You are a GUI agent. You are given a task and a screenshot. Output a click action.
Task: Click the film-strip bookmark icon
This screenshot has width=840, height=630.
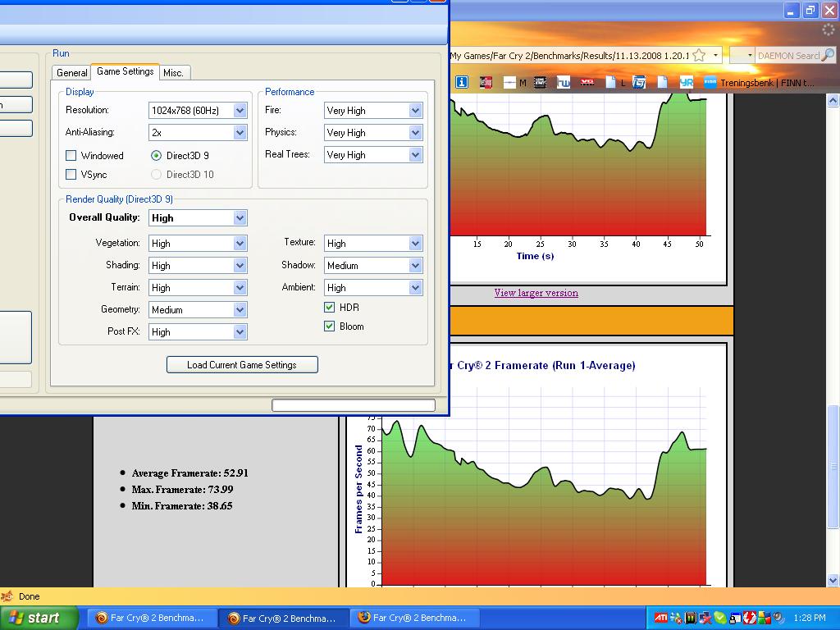[x=540, y=82]
